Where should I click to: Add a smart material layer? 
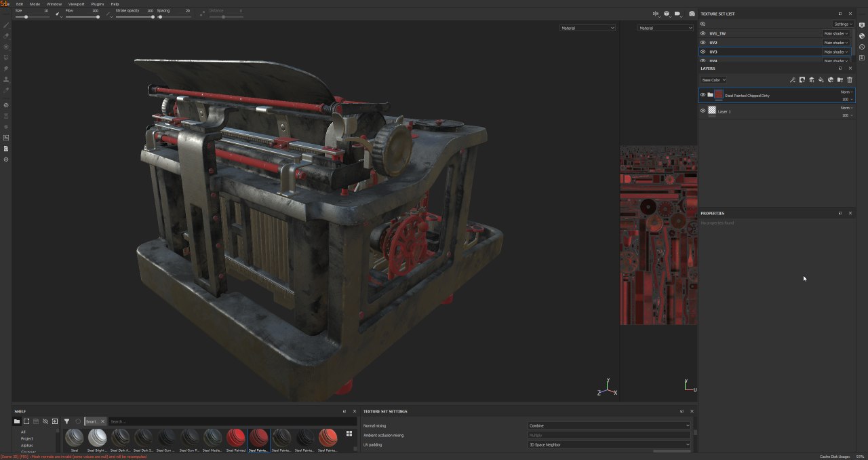click(830, 80)
